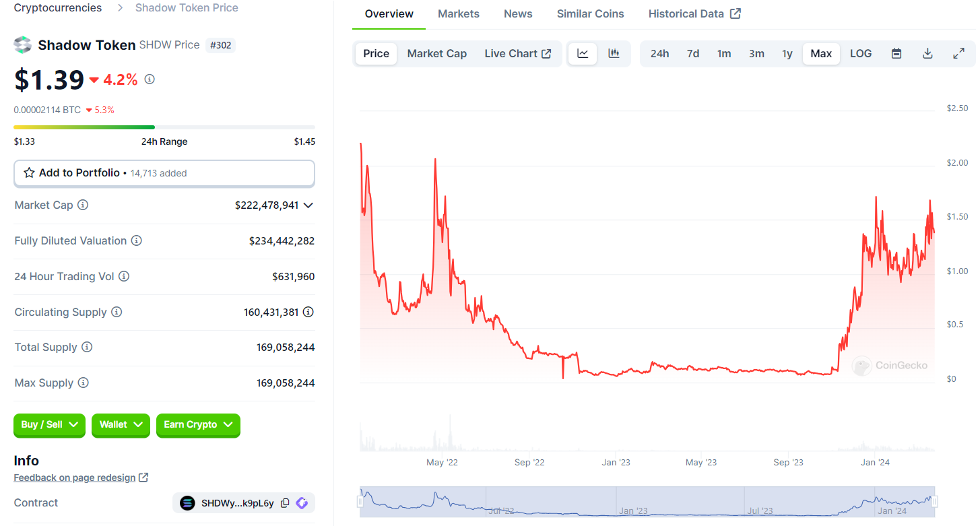Screen dimensions: 980x526
Task: Click Feedback on page redesign link
Action: (x=75, y=477)
